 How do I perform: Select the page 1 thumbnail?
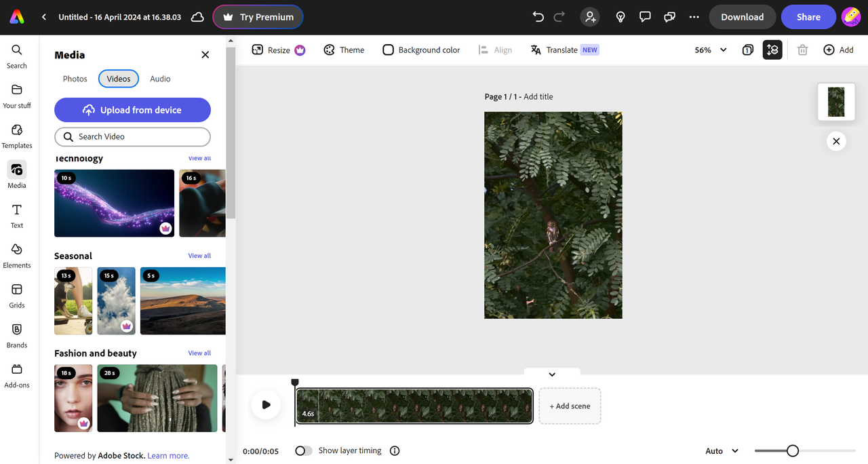tap(836, 102)
